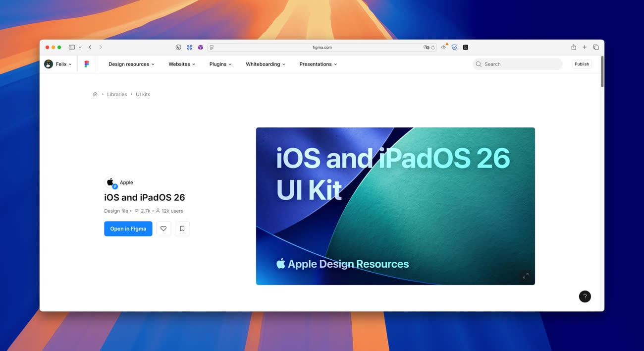Click the black square extension icon

coord(466,47)
